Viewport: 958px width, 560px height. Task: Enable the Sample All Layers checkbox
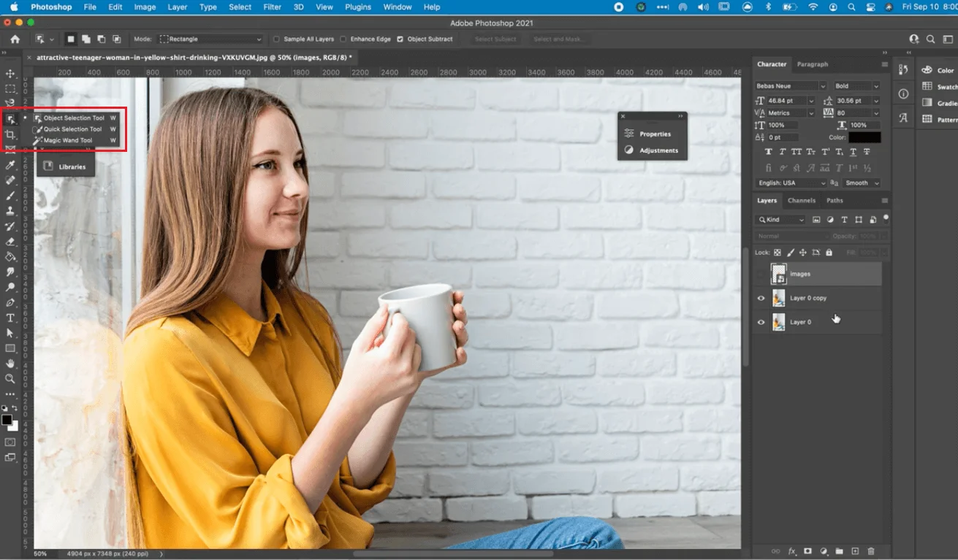(x=275, y=39)
